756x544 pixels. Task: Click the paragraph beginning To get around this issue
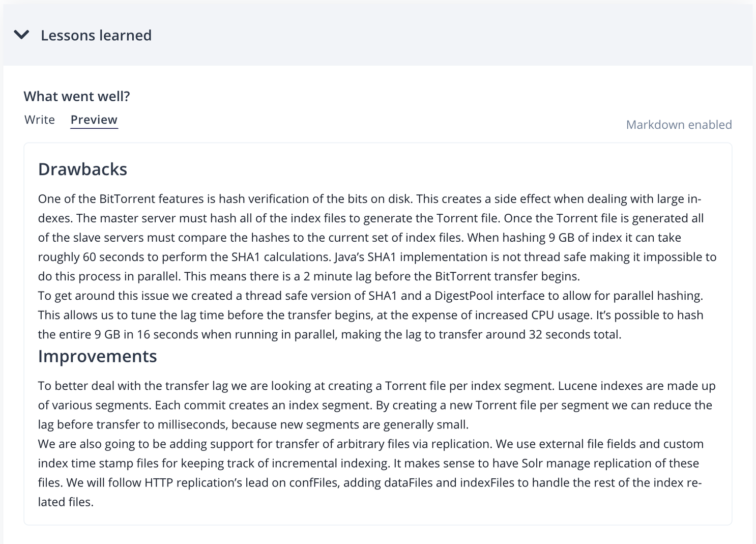tap(371, 315)
